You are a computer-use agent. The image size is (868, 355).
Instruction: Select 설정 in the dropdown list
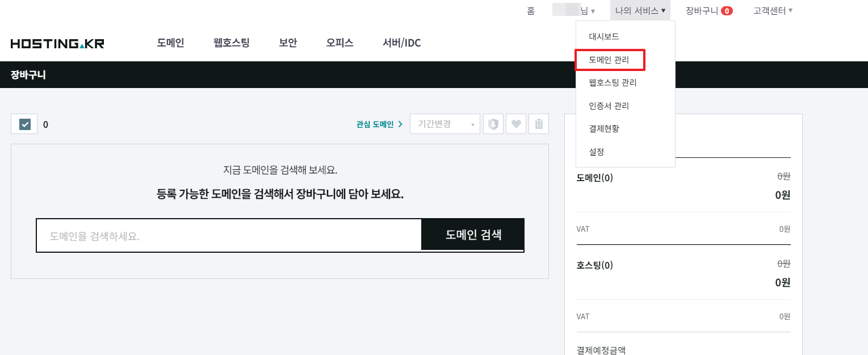(x=597, y=152)
